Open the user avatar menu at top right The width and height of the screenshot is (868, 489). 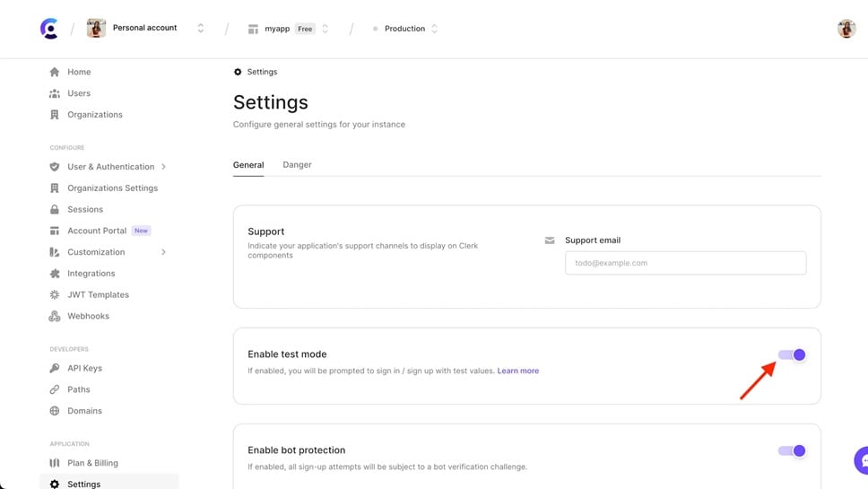click(846, 28)
